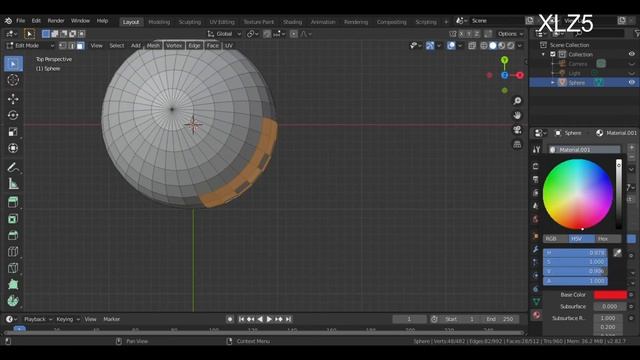Open the Options dropdown

point(510,34)
